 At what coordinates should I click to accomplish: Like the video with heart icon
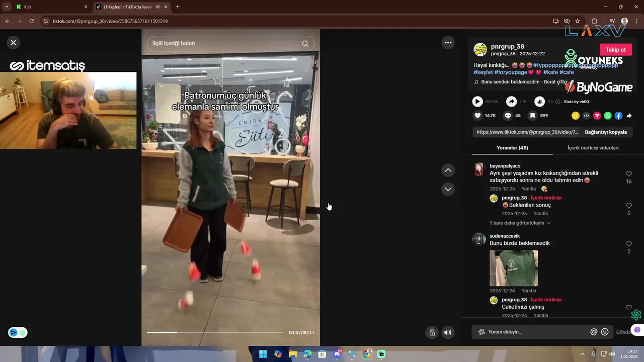[x=477, y=116]
